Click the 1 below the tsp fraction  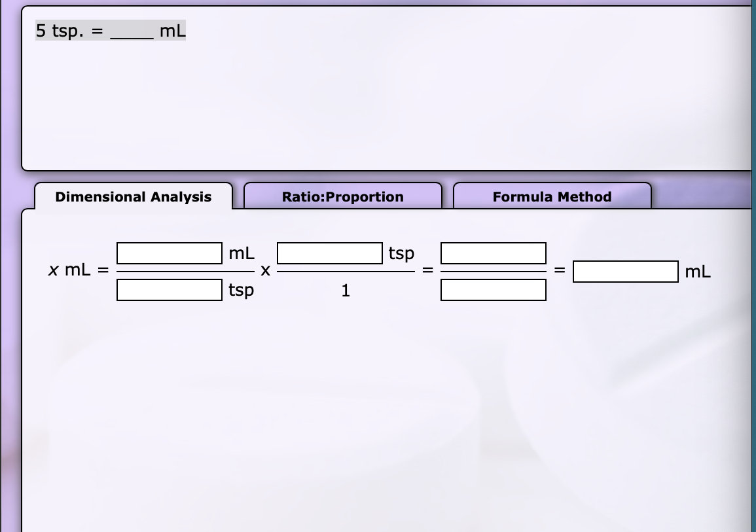[x=345, y=291]
